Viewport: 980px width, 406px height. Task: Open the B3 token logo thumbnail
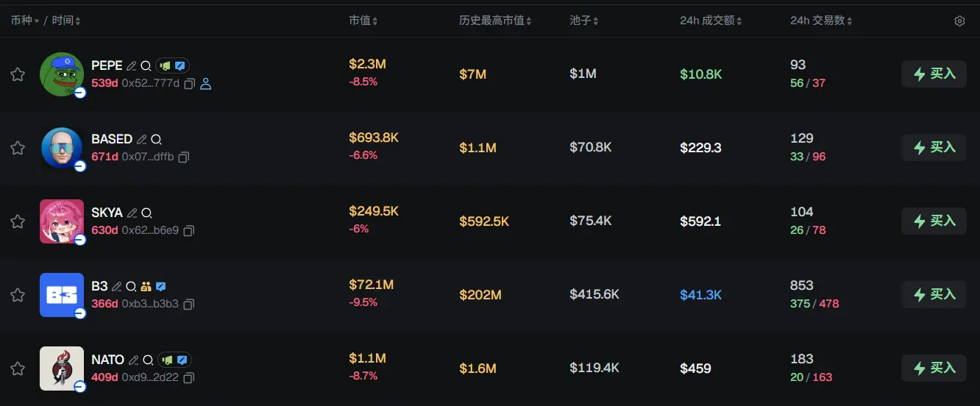tap(62, 295)
